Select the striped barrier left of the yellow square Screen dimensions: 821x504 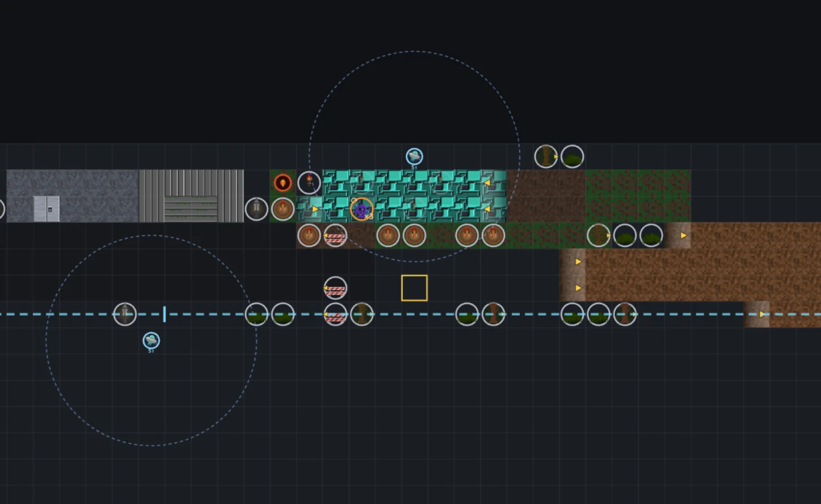(x=335, y=288)
